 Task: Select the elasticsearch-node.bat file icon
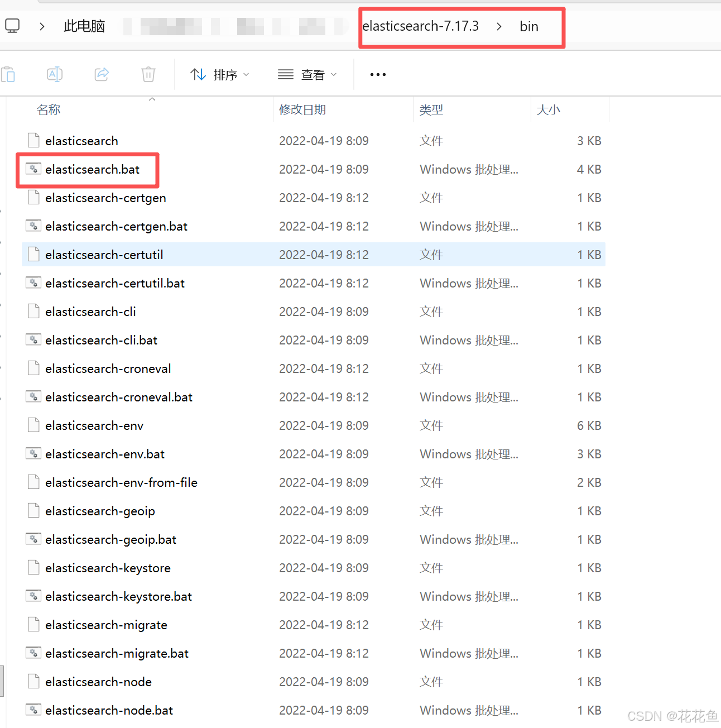click(33, 710)
